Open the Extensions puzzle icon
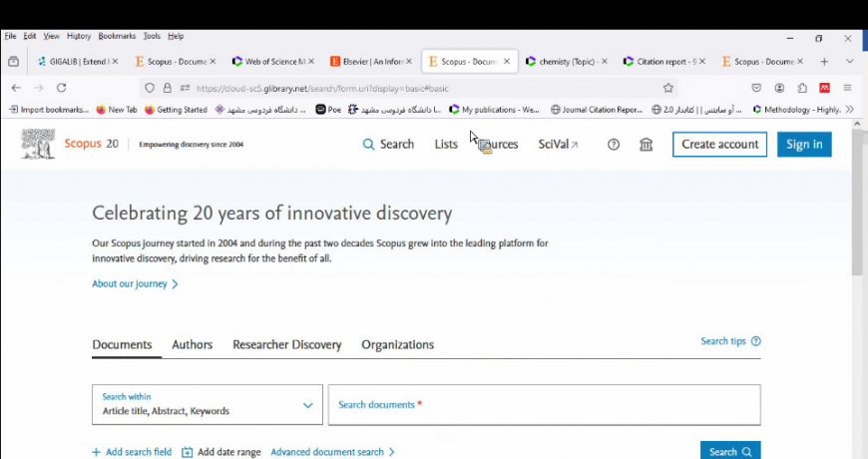This screenshot has width=868, height=459. [x=802, y=88]
